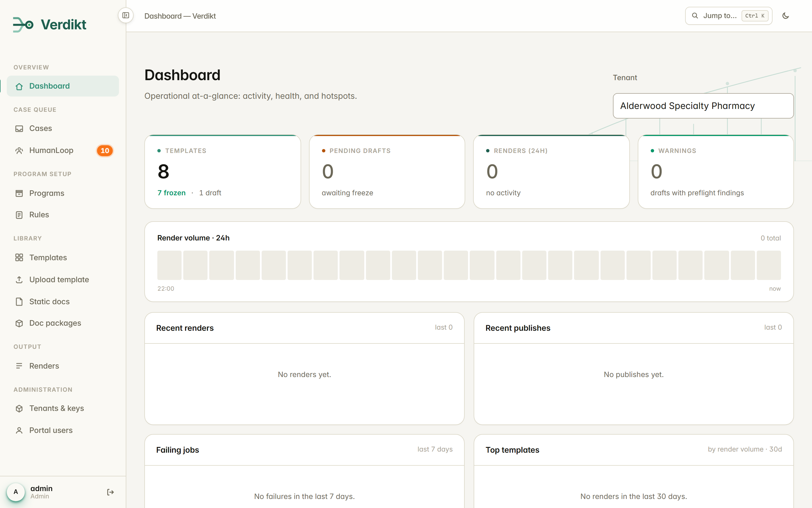Image resolution: width=812 pixels, height=508 pixels.
Task: Click 'by render volume · 30d' label
Action: coord(745,450)
